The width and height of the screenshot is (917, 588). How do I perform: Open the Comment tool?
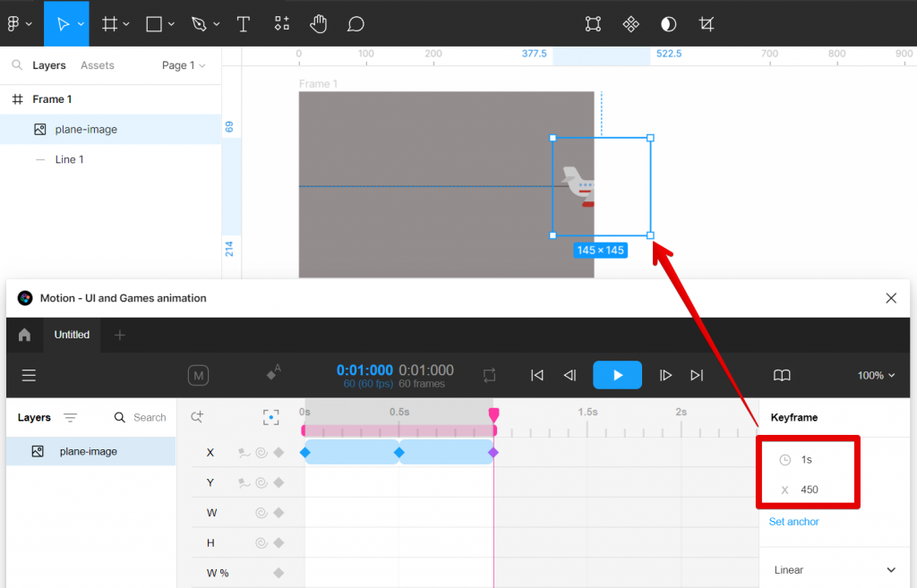(x=356, y=24)
